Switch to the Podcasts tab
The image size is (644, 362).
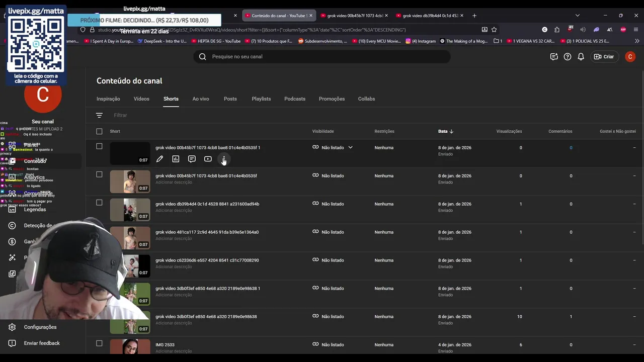coord(295,99)
